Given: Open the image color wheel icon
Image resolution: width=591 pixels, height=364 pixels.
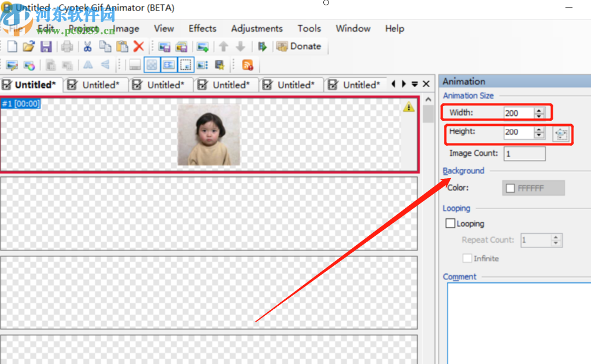Looking at the screenshot, I should 29,65.
